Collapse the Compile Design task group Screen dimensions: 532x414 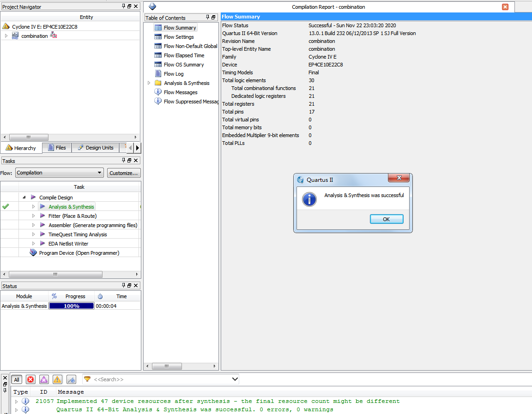(24, 197)
